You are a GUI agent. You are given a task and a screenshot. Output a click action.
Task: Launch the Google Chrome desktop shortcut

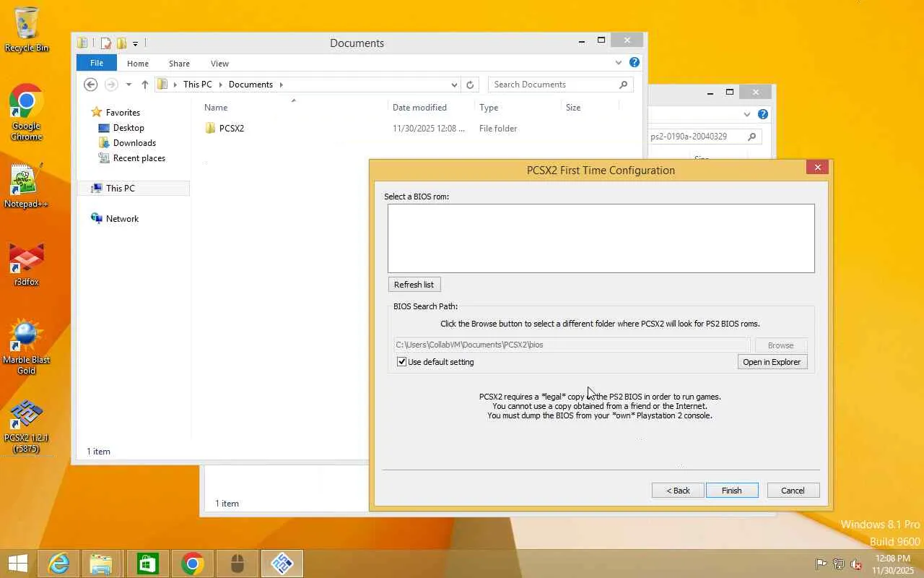(x=27, y=112)
